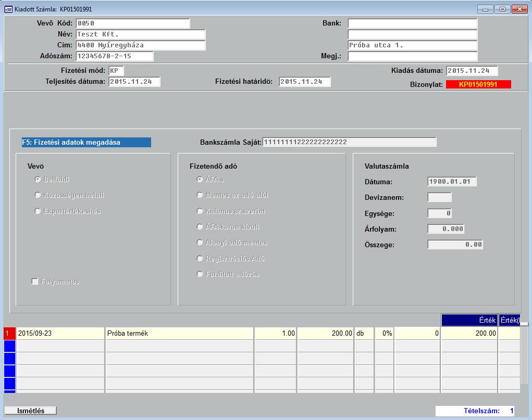
Task: Click the empty Bank input field
Action: [413, 23]
